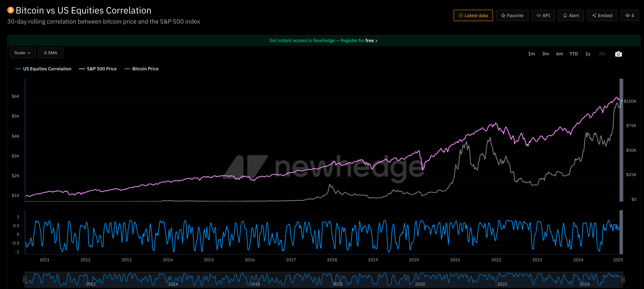Toggle the US Equities Correlation series
644x289 pixels.
(43, 69)
